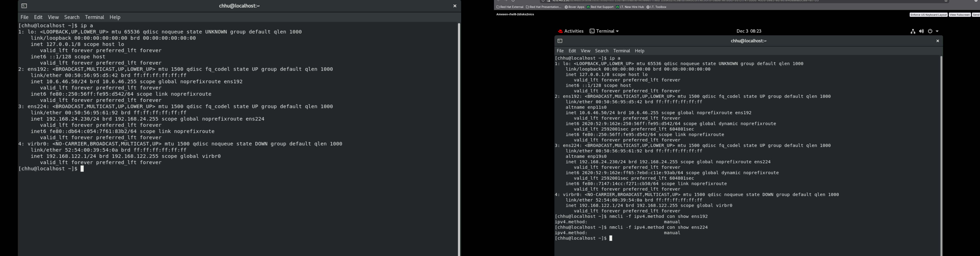Open the Search menu in left terminal
This screenshot has height=256, width=980.
[x=72, y=17]
